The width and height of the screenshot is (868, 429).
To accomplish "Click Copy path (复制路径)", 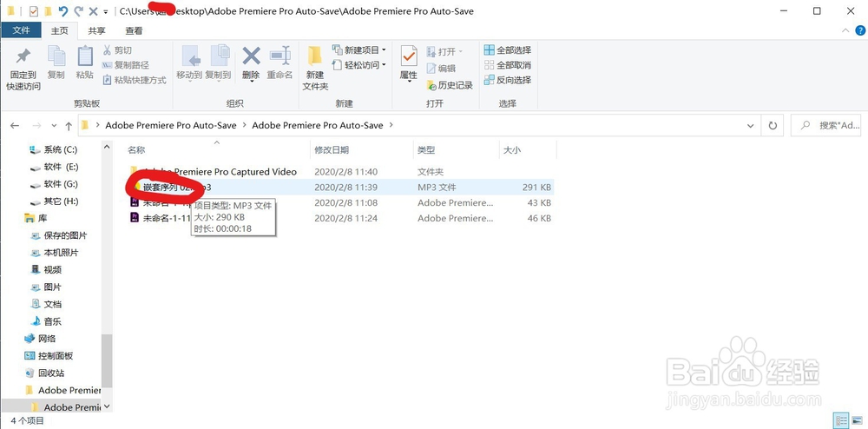I will 126,65.
